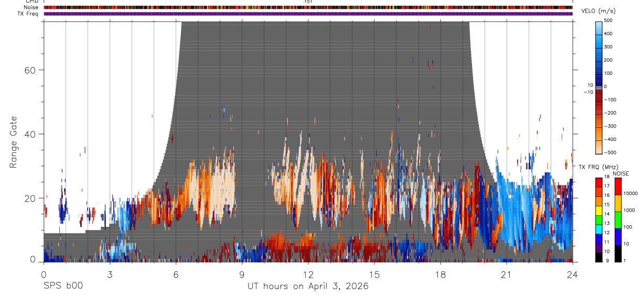Click the 400 tick on velocity scale
Viewport: 644px width, 297px height.
[x=609, y=34]
